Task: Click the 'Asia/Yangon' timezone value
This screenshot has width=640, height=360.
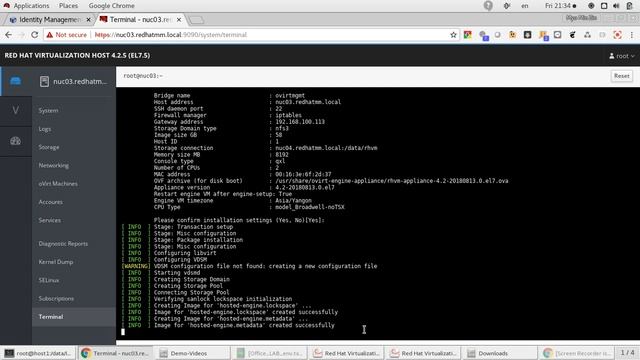Action: (x=293, y=201)
